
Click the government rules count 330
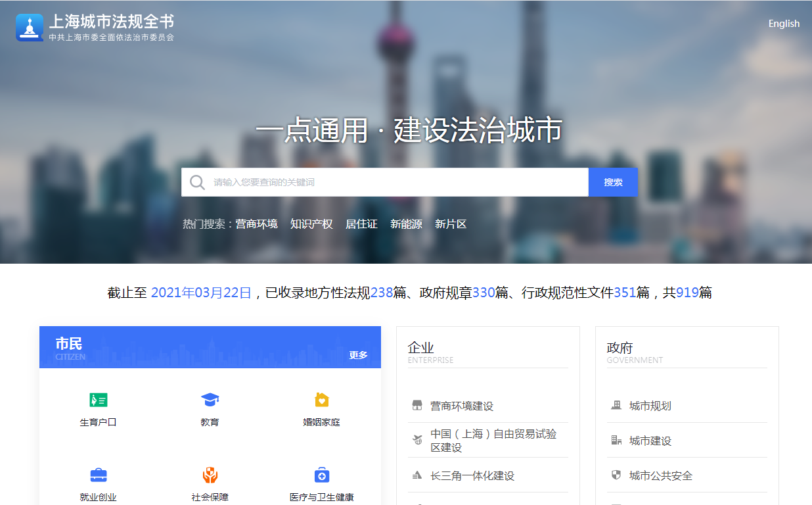point(484,293)
